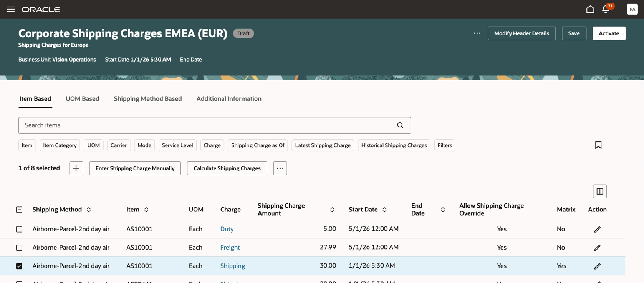Switch to Item Based tab
The width and height of the screenshot is (644, 283).
click(35, 99)
